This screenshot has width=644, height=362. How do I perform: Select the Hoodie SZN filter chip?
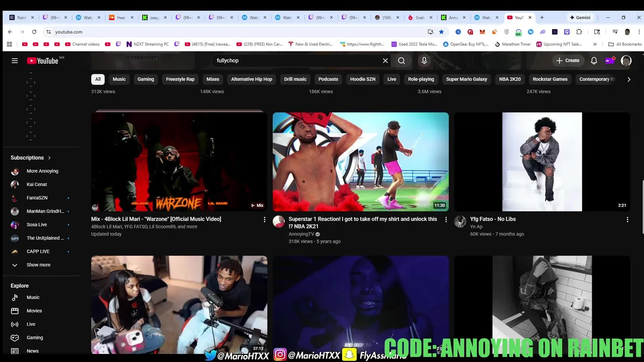tap(363, 79)
